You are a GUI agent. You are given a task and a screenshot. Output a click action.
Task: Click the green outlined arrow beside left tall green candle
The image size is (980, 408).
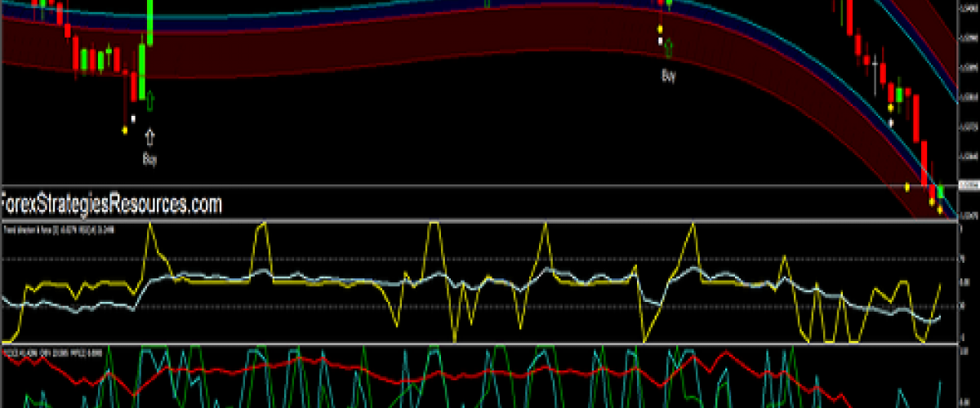tap(150, 101)
